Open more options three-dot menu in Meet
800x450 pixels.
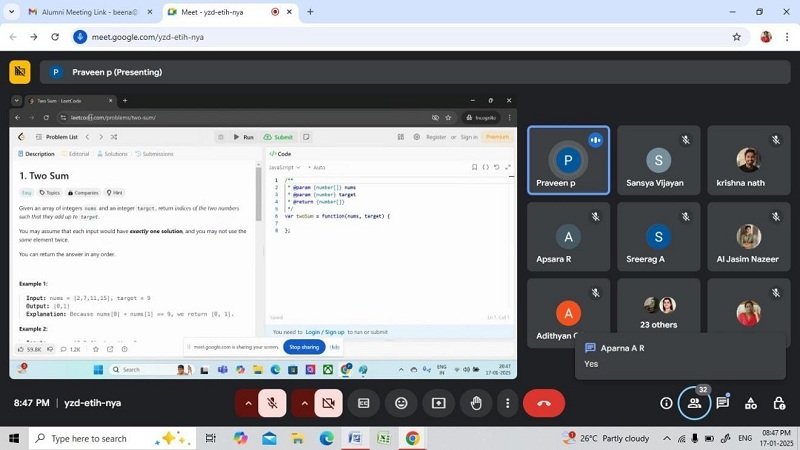click(x=507, y=403)
